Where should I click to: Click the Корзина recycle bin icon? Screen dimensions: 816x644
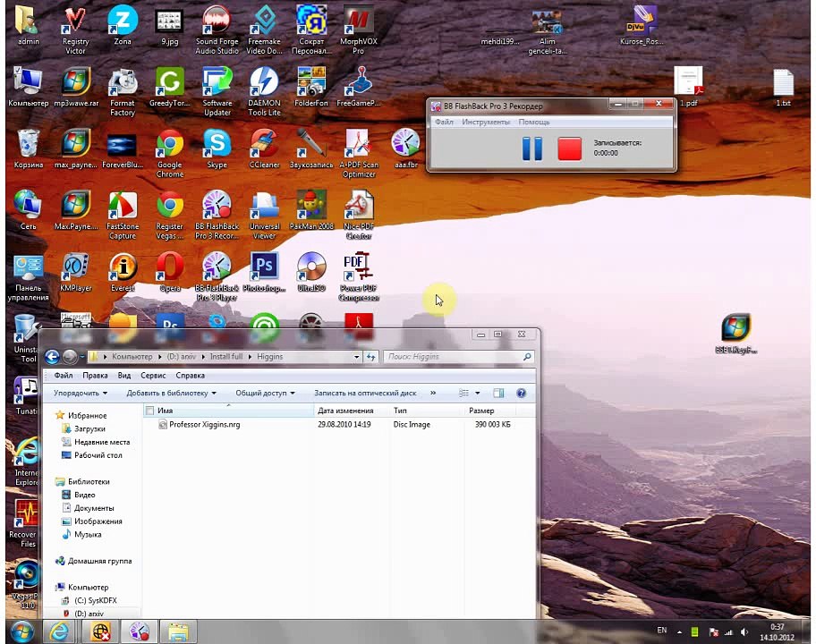28,148
